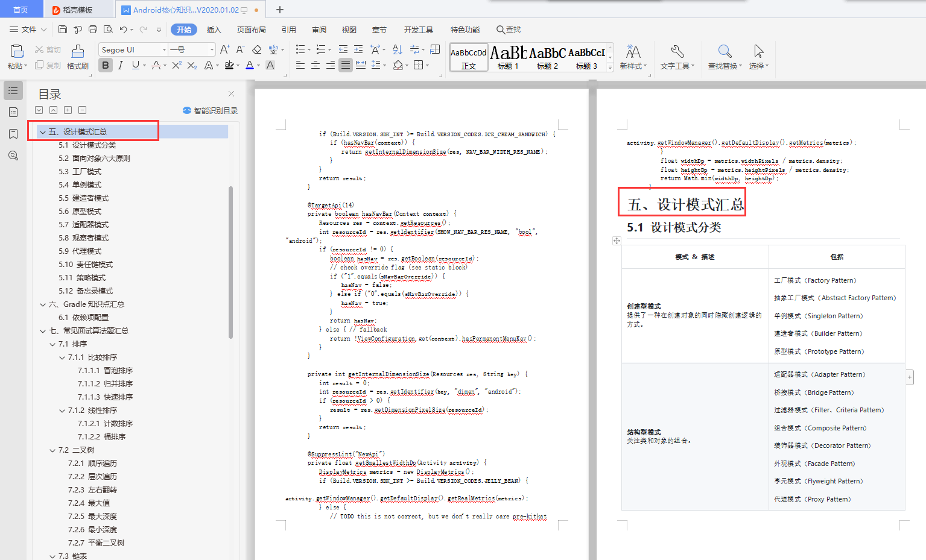Toggle the outline (目录) sidebar panel icon
926x560 pixels.
[13, 90]
